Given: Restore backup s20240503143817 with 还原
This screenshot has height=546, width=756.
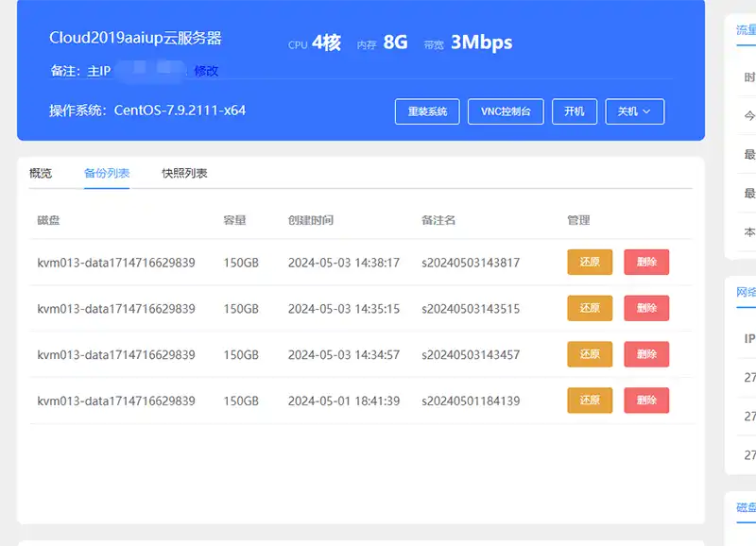Looking at the screenshot, I should [590, 263].
